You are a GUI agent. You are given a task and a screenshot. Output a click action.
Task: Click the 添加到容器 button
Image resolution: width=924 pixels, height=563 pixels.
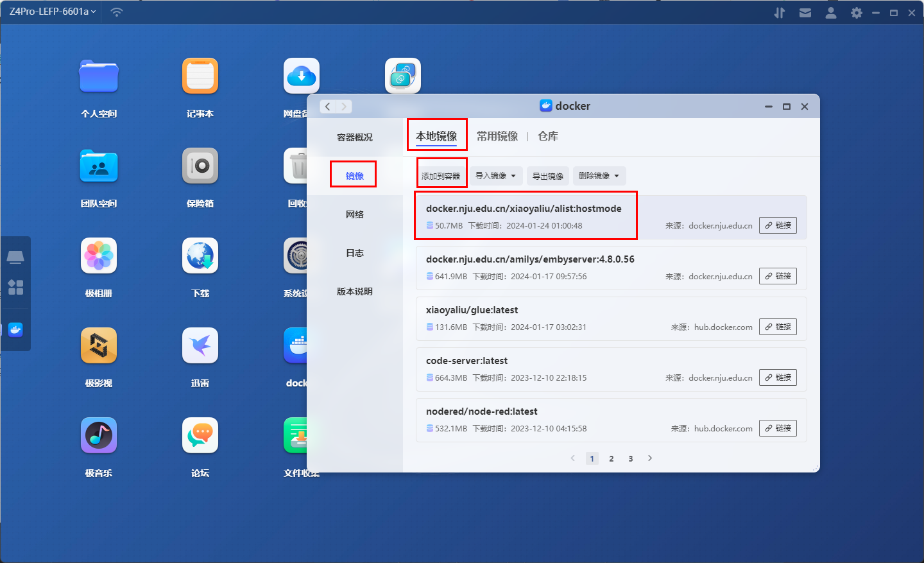coord(441,176)
